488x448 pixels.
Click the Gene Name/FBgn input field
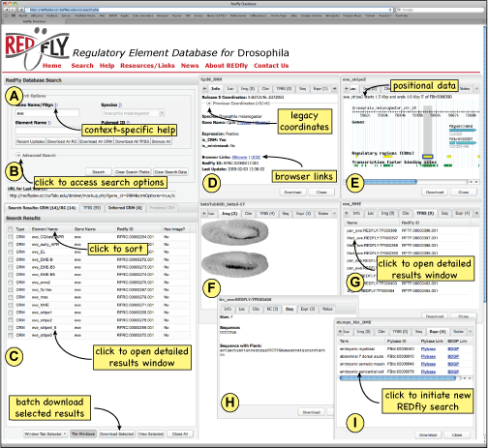click(47, 113)
